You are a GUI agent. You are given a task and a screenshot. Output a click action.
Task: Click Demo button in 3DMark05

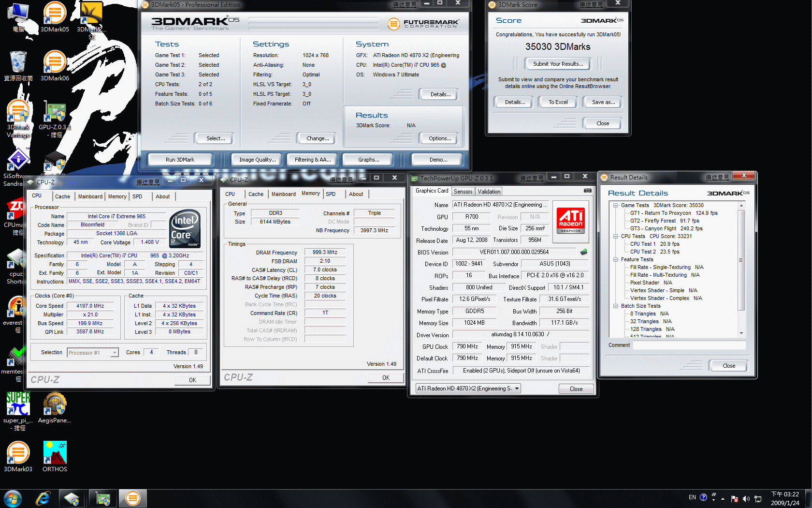[438, 160]
